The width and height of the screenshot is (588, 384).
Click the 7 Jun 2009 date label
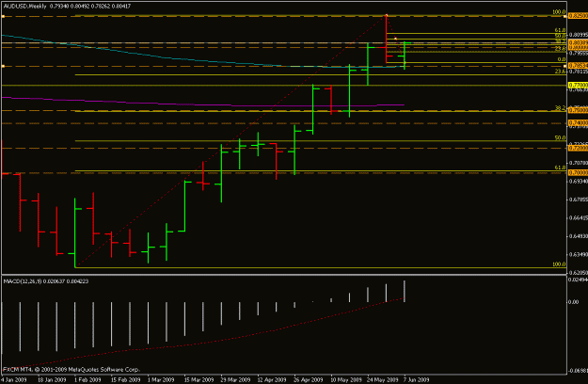416,379
